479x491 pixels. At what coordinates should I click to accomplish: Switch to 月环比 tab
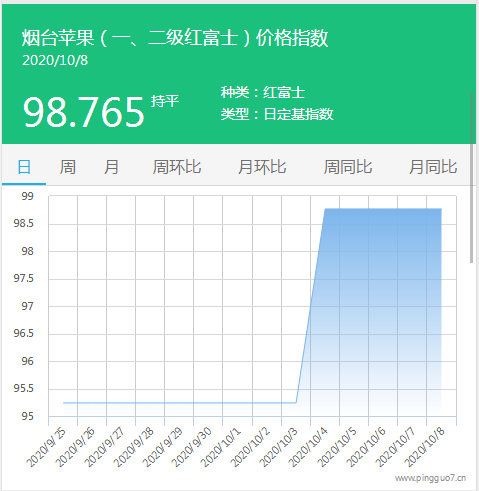[x=262, y=167]
